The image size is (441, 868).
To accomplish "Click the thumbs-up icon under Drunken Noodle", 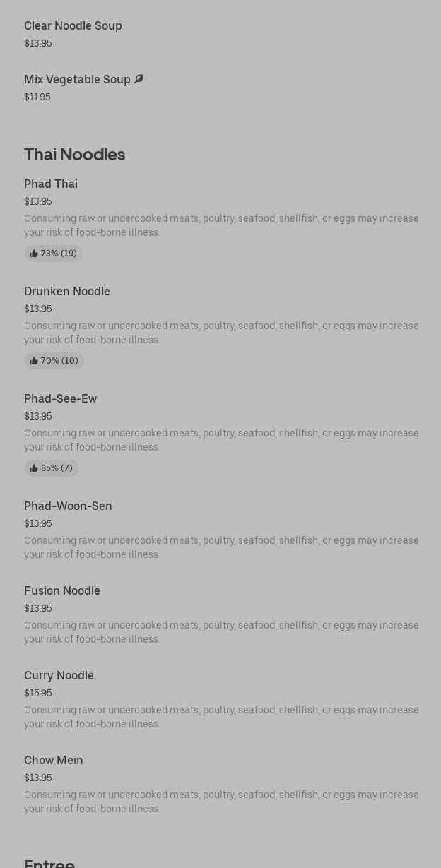I will (x=34, y=361).
